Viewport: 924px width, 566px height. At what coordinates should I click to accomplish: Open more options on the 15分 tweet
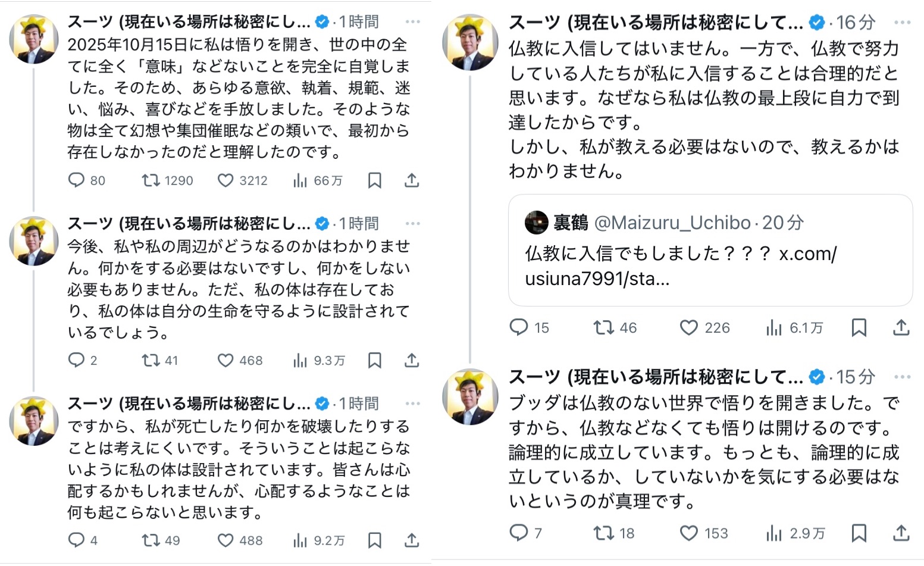pyautogui.click(x=903, y=377)
